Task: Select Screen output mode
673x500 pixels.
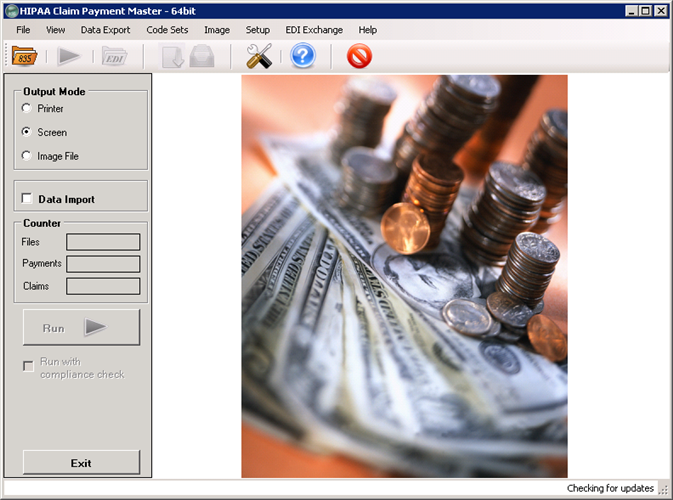Action: pyautogui.click(x=26, y=132)
